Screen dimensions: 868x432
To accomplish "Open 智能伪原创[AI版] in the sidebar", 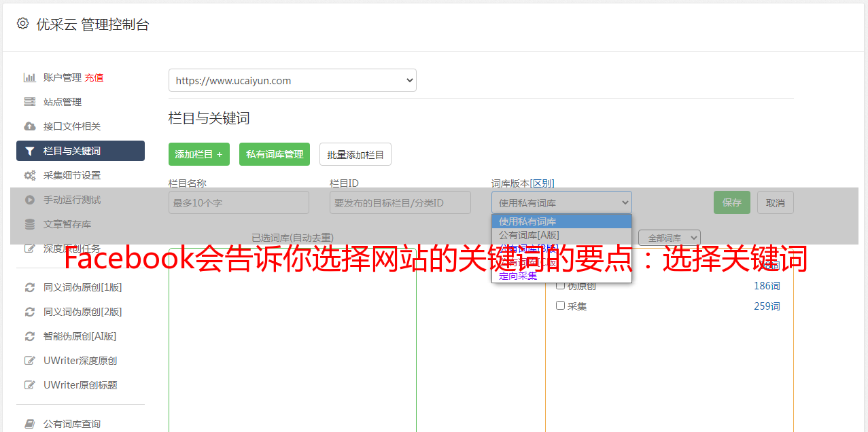I will (x=80, y=336).
